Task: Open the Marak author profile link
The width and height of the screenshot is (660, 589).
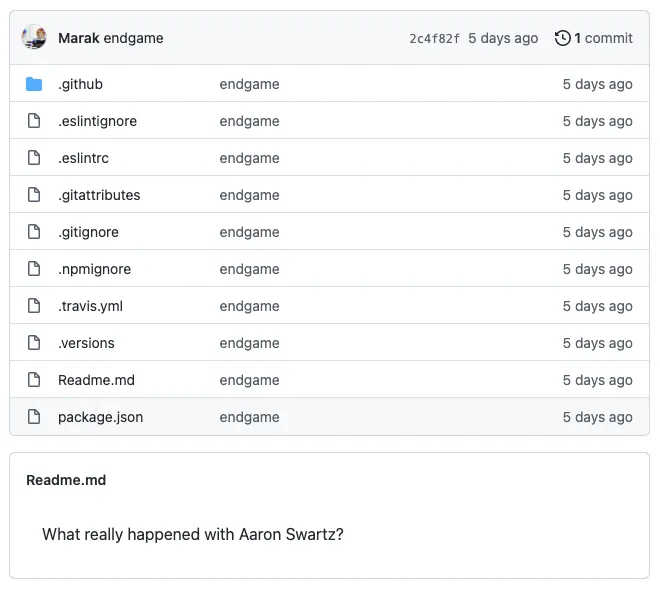Action: [78, 38]
